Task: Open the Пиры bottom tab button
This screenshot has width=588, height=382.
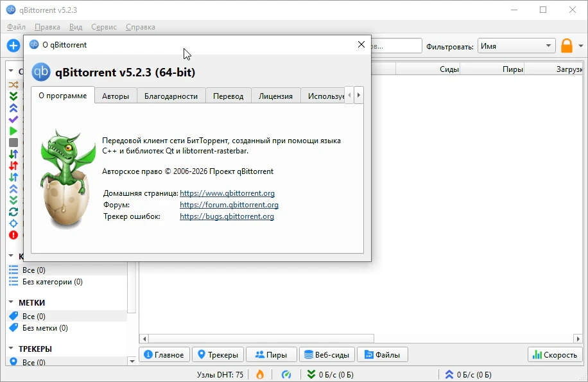Action: [x=271, y=354]
